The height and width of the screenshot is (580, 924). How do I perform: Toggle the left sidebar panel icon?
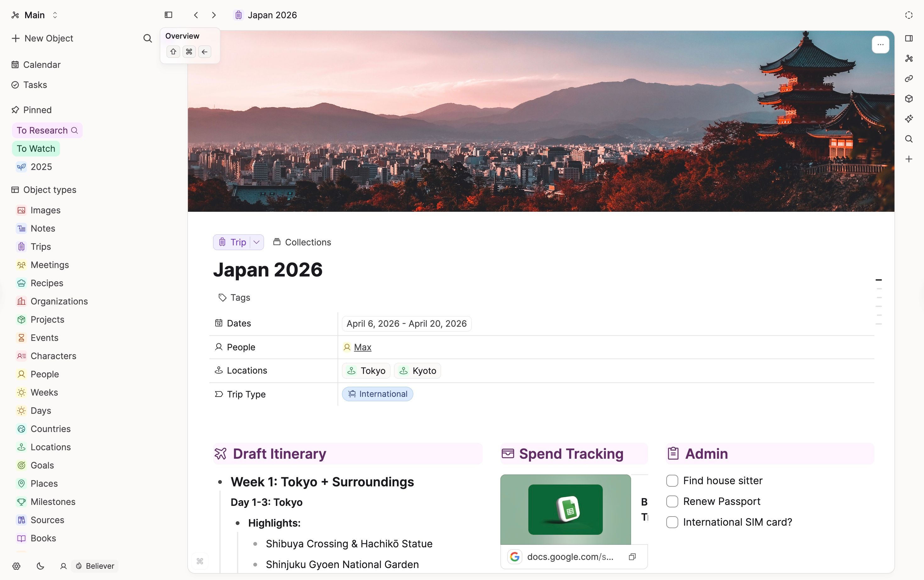[168, 15]
